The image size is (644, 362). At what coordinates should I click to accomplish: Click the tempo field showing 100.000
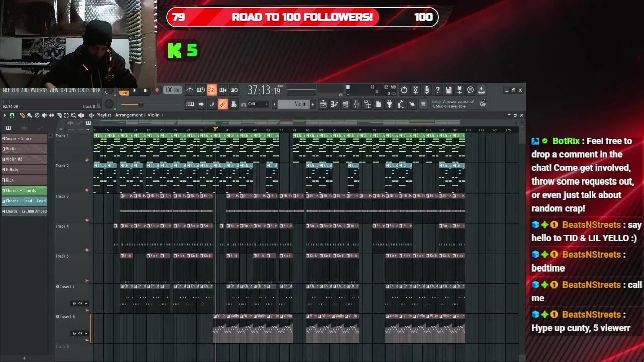click(x=173, y=90)
